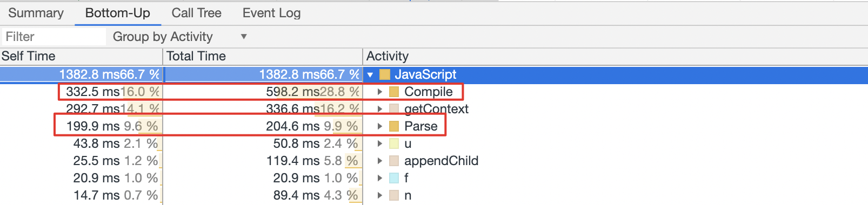
Task: Click the f row light-blue color icon
Action: click(394, 178)
